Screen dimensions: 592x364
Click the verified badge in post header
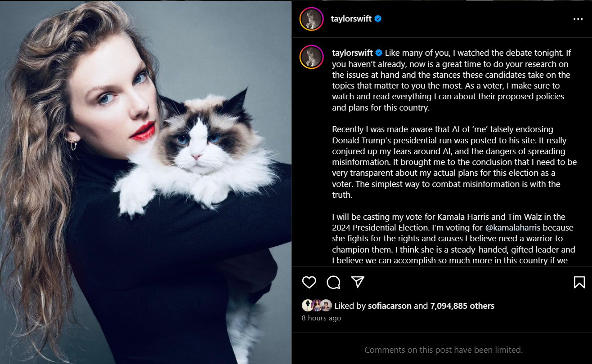click(x=378, y=19)
